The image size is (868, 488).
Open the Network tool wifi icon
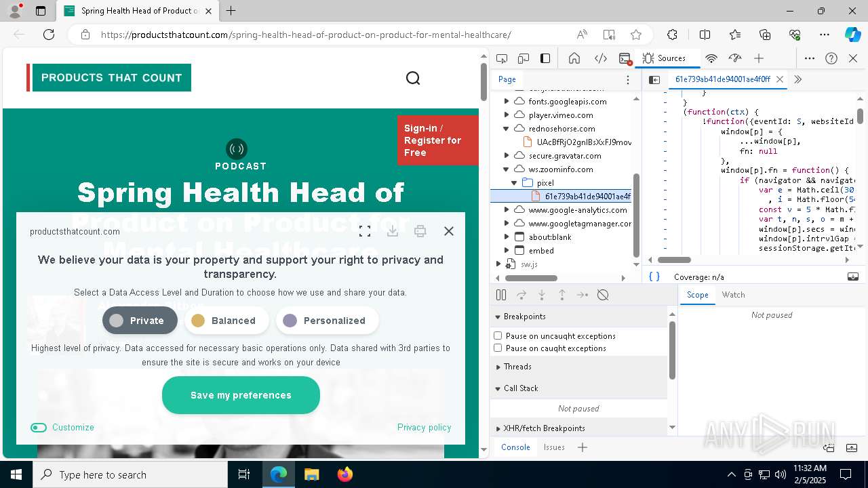(x=711, y=58)
